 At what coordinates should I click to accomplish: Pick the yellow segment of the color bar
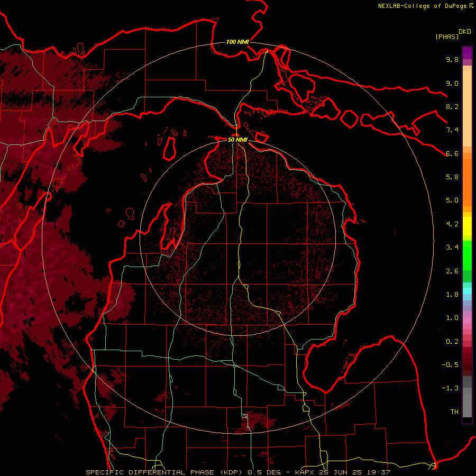(467, 226)
